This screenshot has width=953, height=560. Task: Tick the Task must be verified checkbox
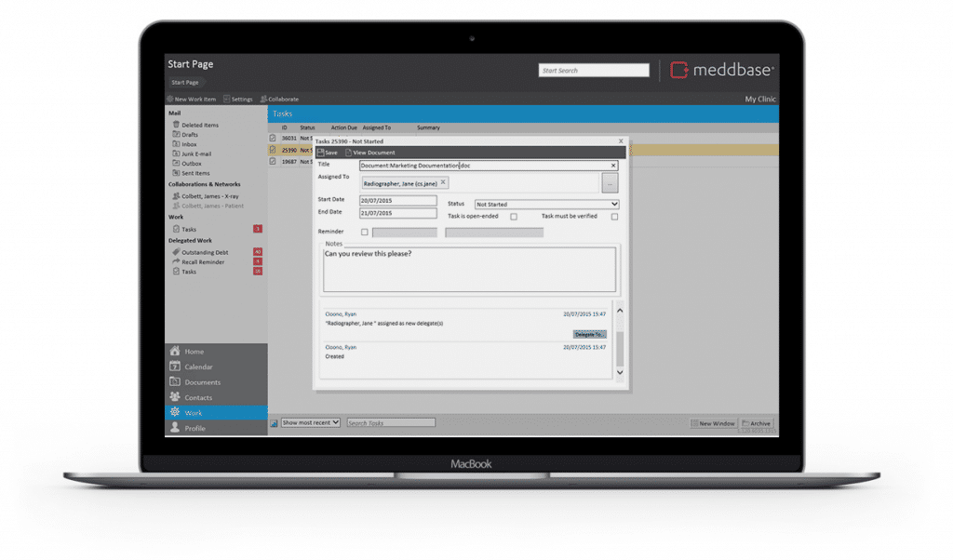pos(614,216)
